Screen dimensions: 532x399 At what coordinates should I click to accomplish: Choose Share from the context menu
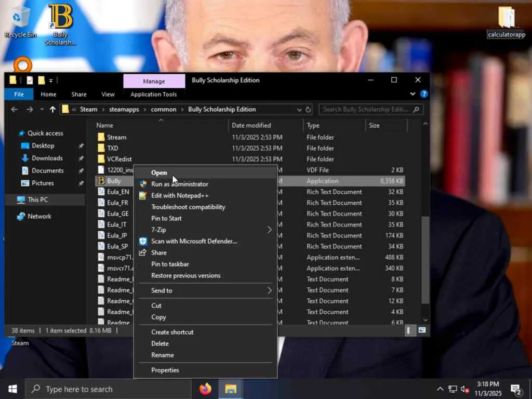[206, 253]
